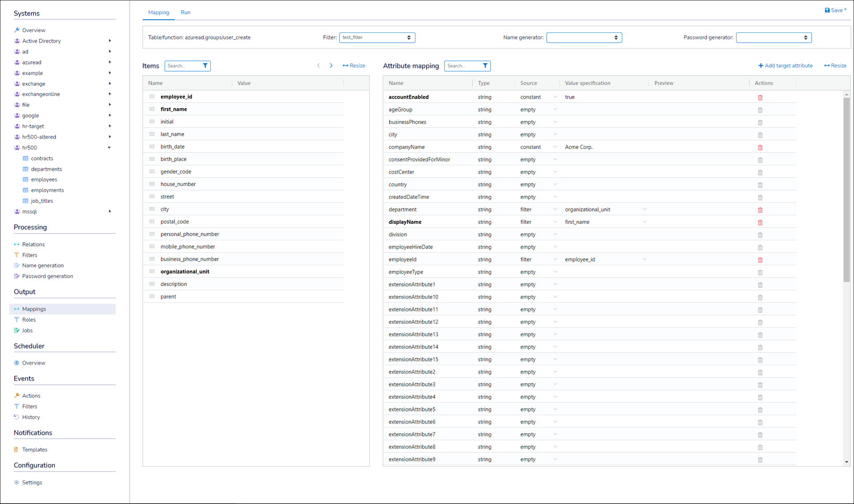Remove the employeeId attribute mapping

click(x=760, y=260)
